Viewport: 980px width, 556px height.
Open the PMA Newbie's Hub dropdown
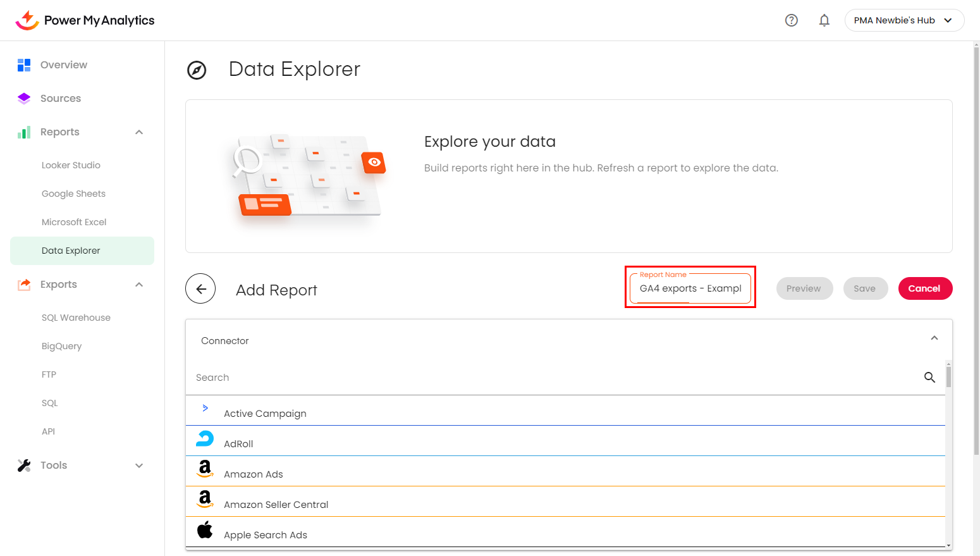click(903, 20)
